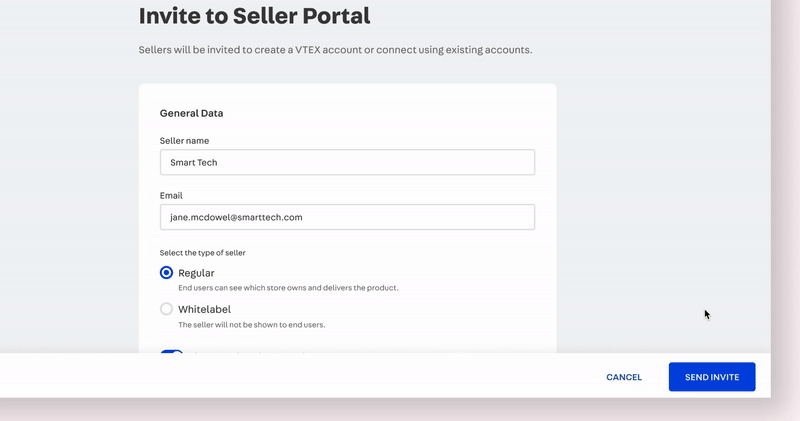The image size is (800, 421).
Task: Select the Regular seller type radio button
Action: [x=166, y=273]
